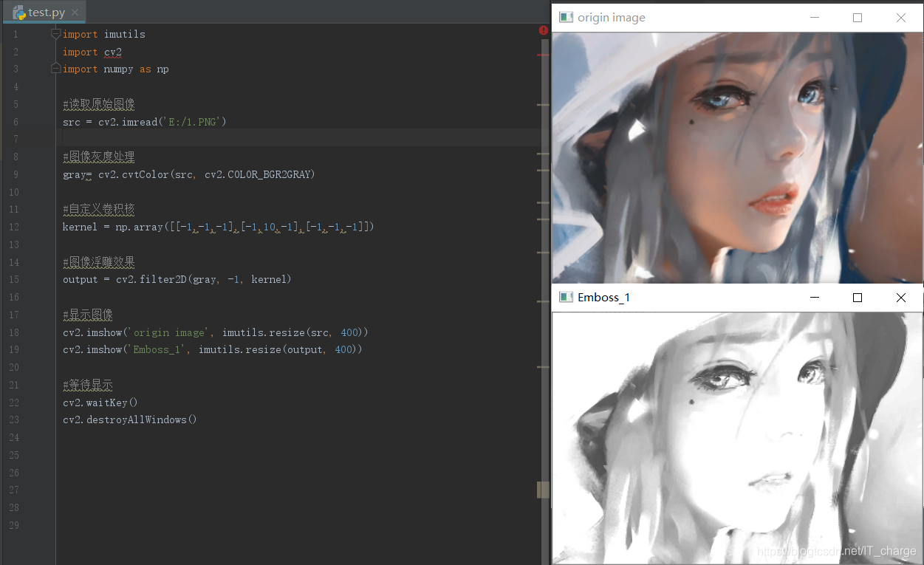Click the cv2.cvtColor line of code

pos(189,174)
